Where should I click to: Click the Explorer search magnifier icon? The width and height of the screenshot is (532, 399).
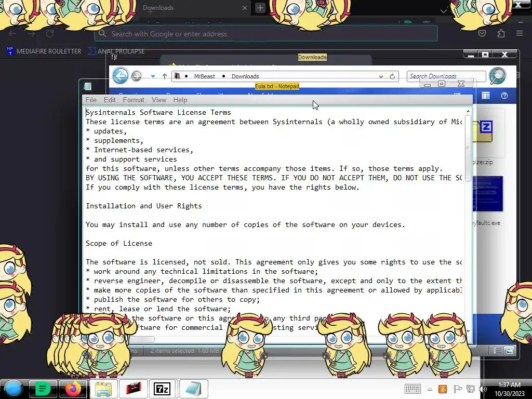497,76
